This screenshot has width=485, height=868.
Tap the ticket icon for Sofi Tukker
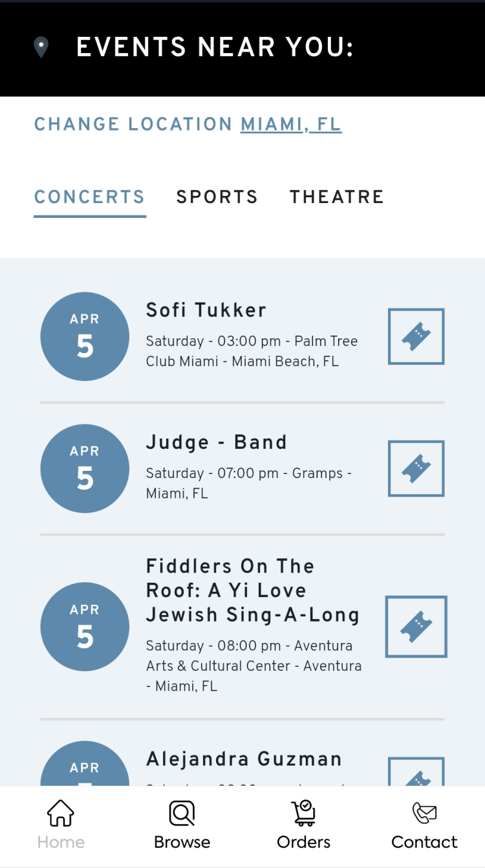coord(416,336)
